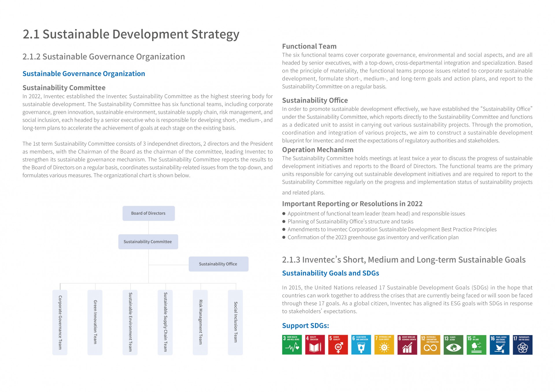Click the SDG 15 Life on Land icon

pyautogui.click(x=476, y=345)
